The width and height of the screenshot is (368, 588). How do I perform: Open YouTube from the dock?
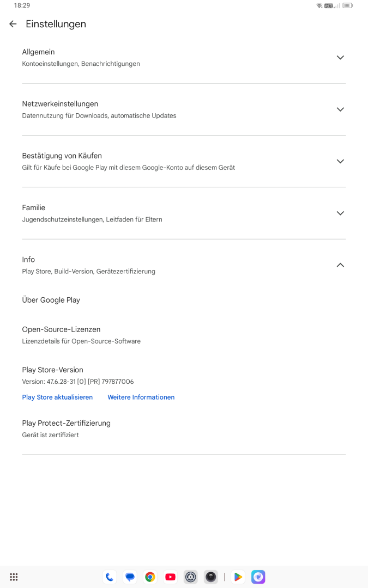pos(171,577)
